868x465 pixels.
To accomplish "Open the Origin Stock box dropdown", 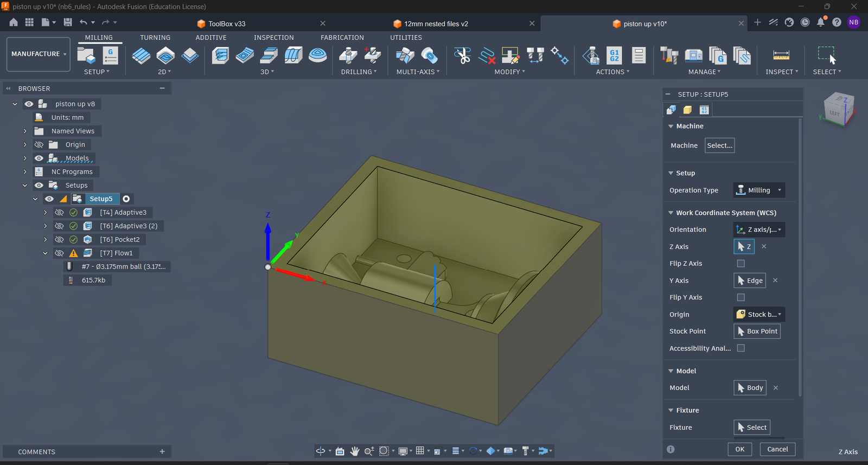I will click(758, 314).
